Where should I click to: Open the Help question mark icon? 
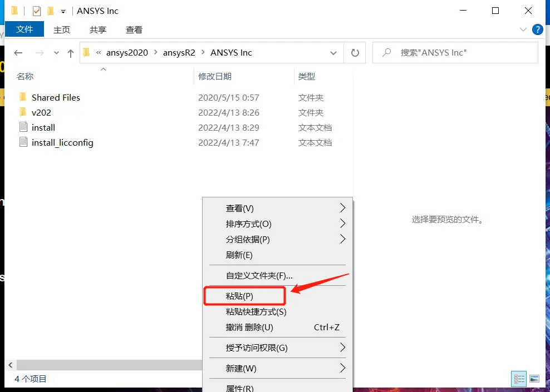(537, 30)
